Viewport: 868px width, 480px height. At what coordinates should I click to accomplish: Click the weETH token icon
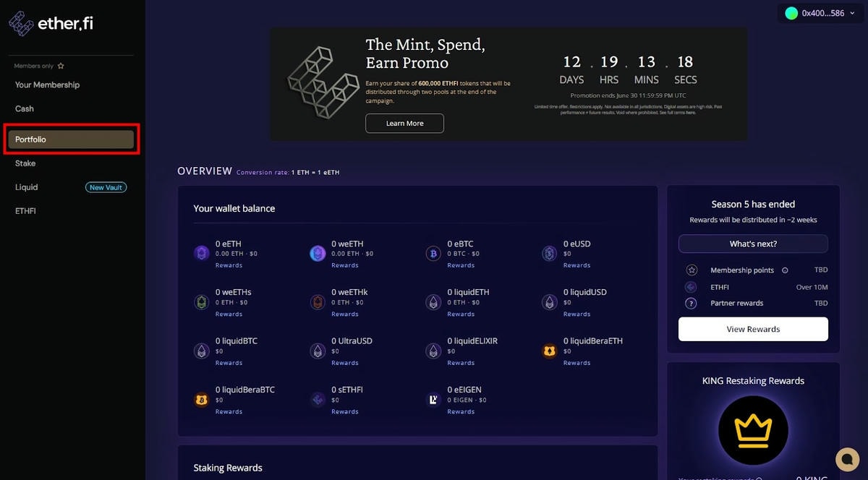[318, 253]
